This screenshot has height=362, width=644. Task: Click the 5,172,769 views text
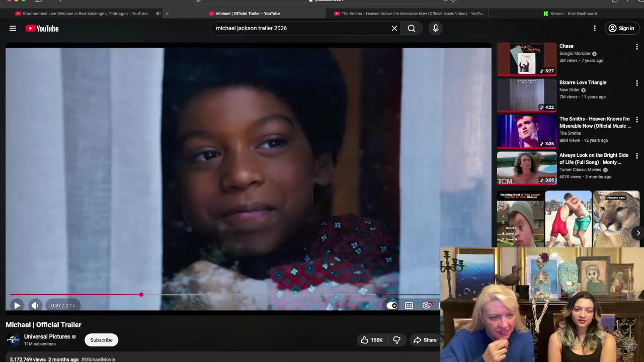(x=28, y=359)
